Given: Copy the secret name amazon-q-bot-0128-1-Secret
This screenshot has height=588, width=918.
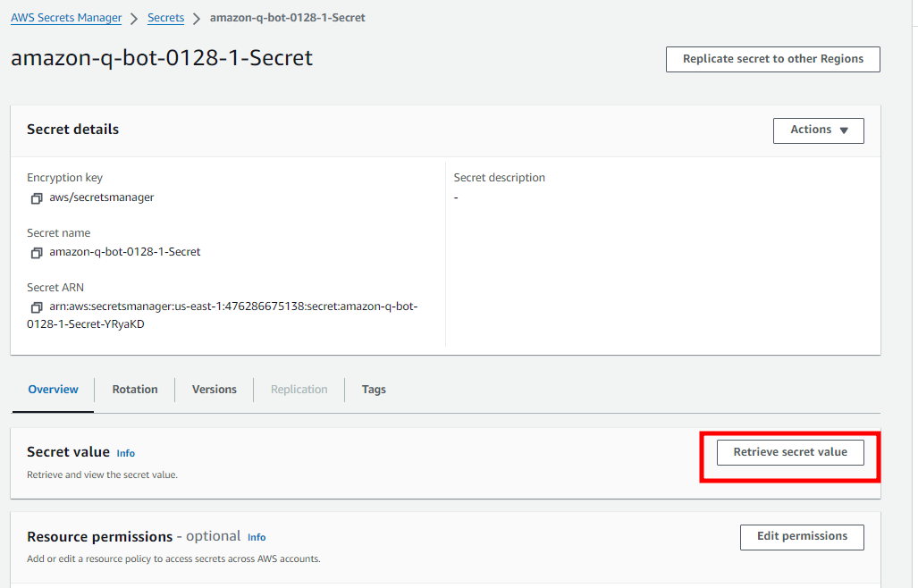Looking at the screenshot, I should [x=37, y=253].
